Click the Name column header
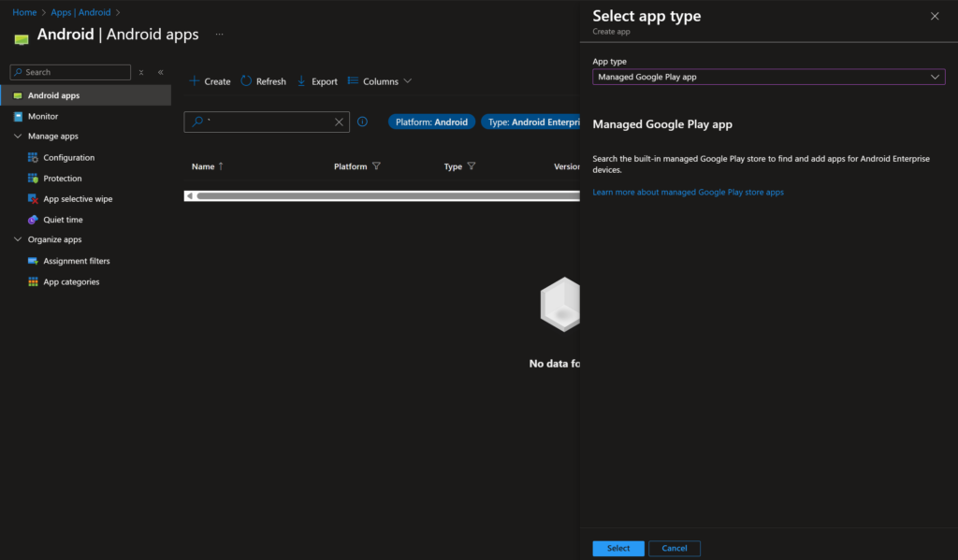The height and width of the screenshot is (560, 958). pyautogui.click(x=203, y=166)
